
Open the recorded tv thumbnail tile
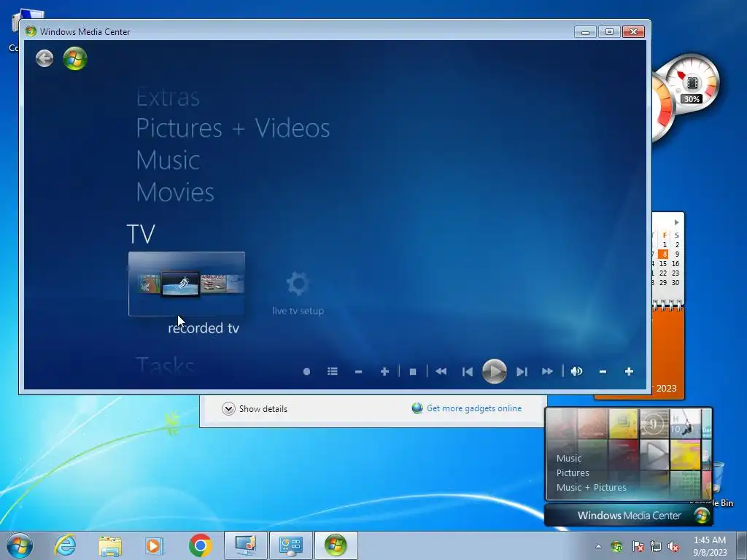[x=186, y=284]
